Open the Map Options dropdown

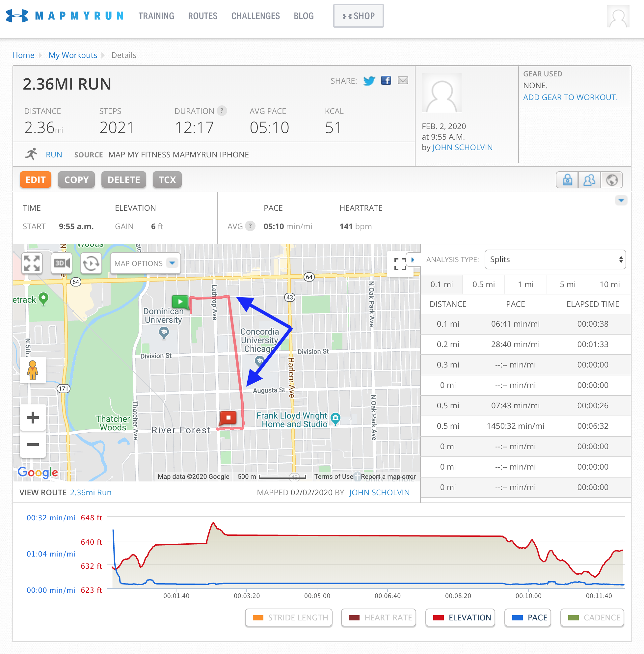point(145,263)
